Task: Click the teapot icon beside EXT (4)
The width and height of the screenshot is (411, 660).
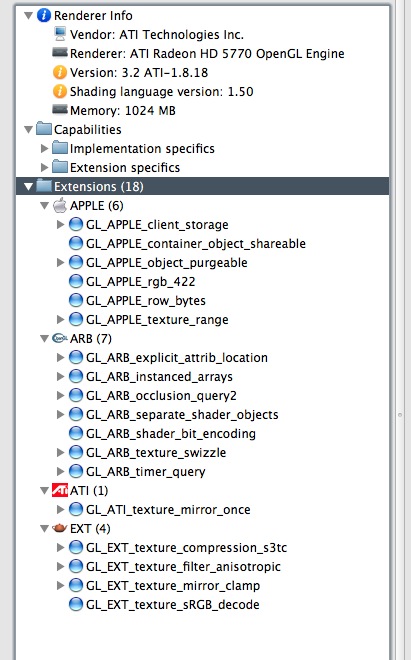Action: pos(60,528)
